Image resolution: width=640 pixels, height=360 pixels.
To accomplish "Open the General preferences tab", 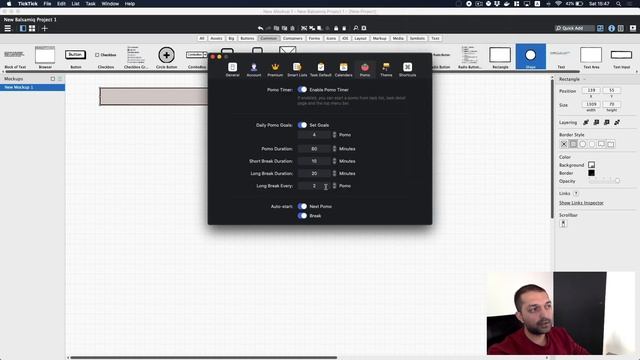I will coord(232,69).
